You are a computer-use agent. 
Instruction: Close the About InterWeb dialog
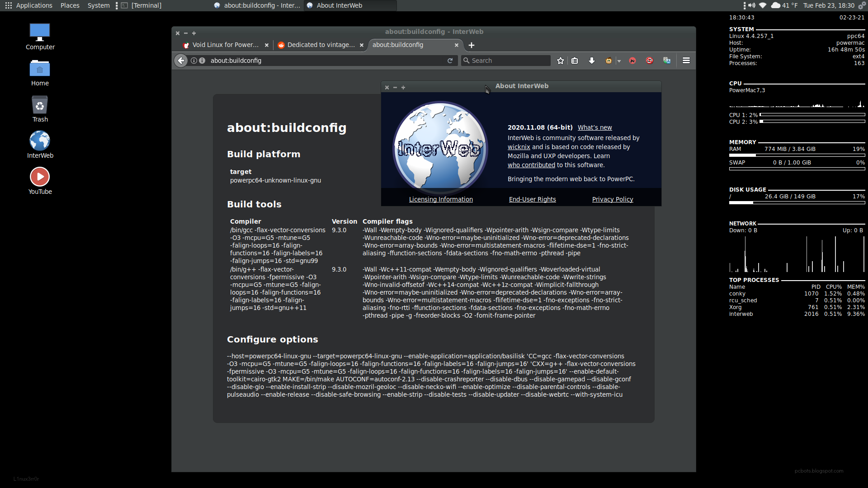pyautogui.click(x=387, y=87)
